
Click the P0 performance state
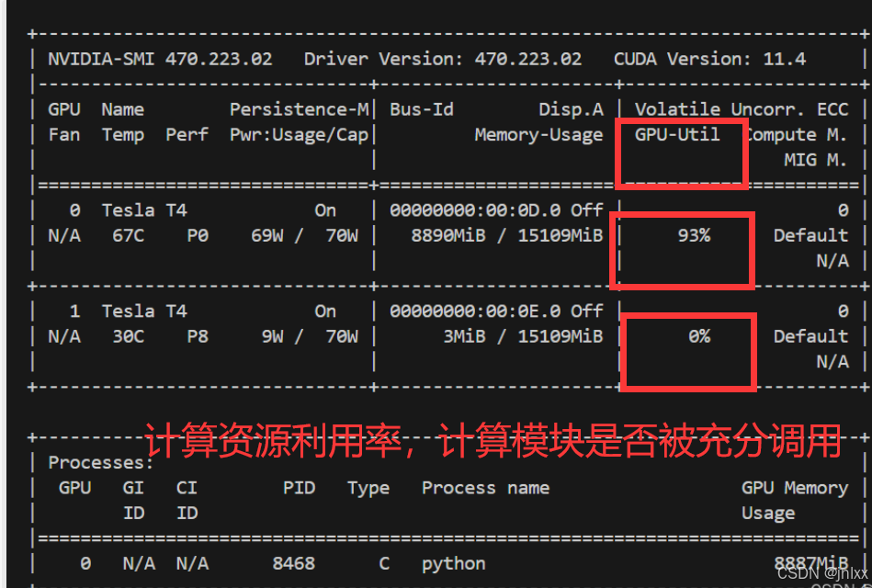coord(198,236)
